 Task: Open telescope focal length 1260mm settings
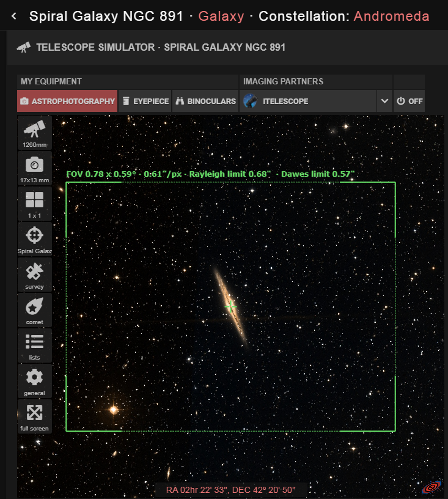click(x=34, y=133)
